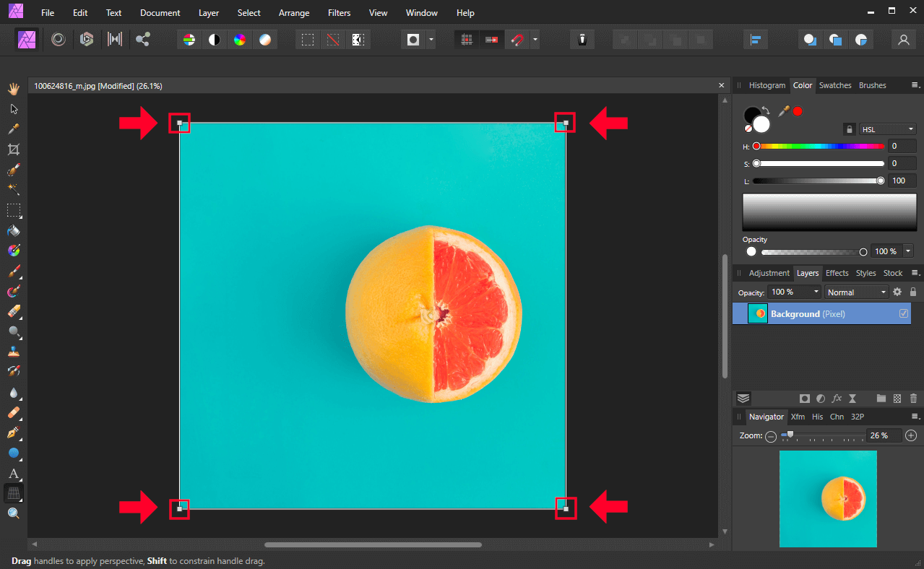This screenshot has height=569, width=924.
Task: Toggle the layer lock icon in Layers panel
Action: (x=912, y=292)
